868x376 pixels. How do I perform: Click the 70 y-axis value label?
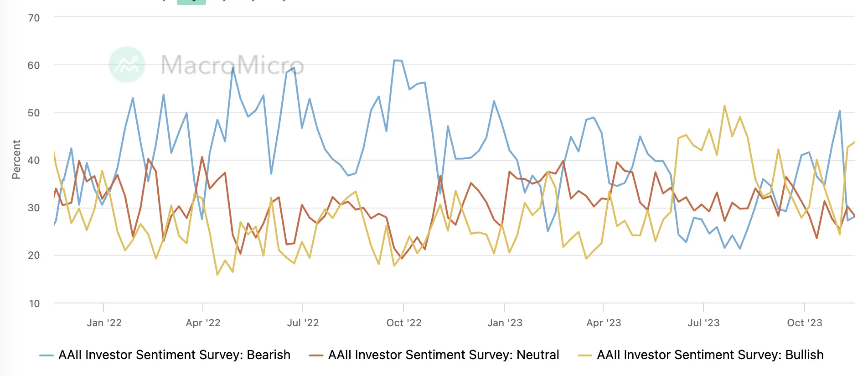34,18
